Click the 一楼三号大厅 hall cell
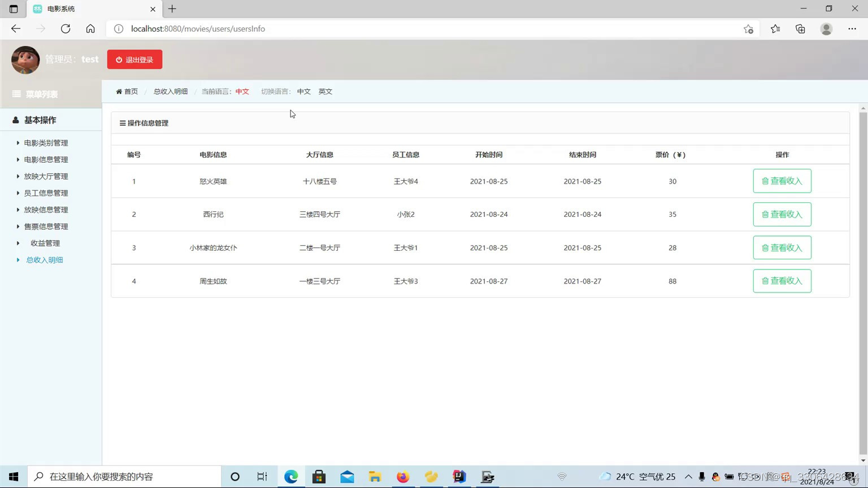 tap(320, 281)
